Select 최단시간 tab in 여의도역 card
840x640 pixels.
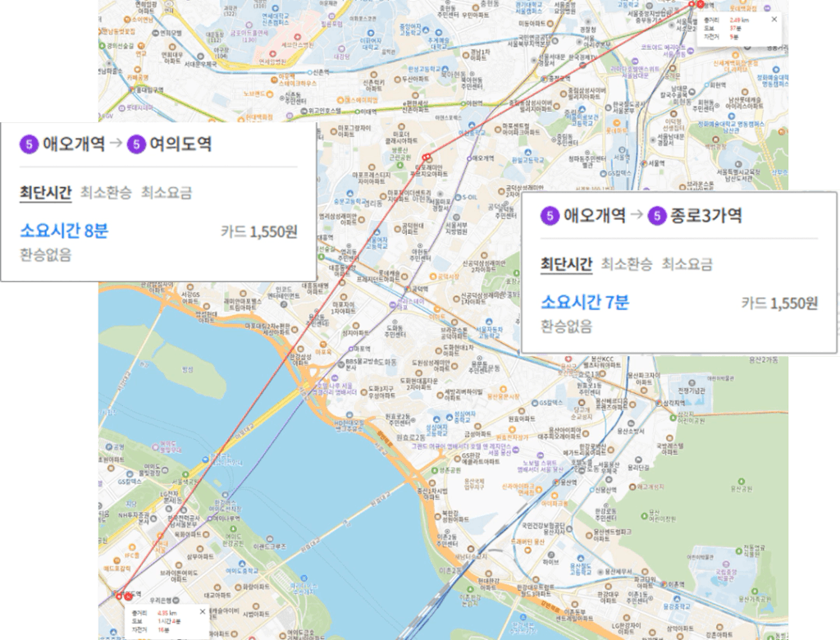[46, 192]
